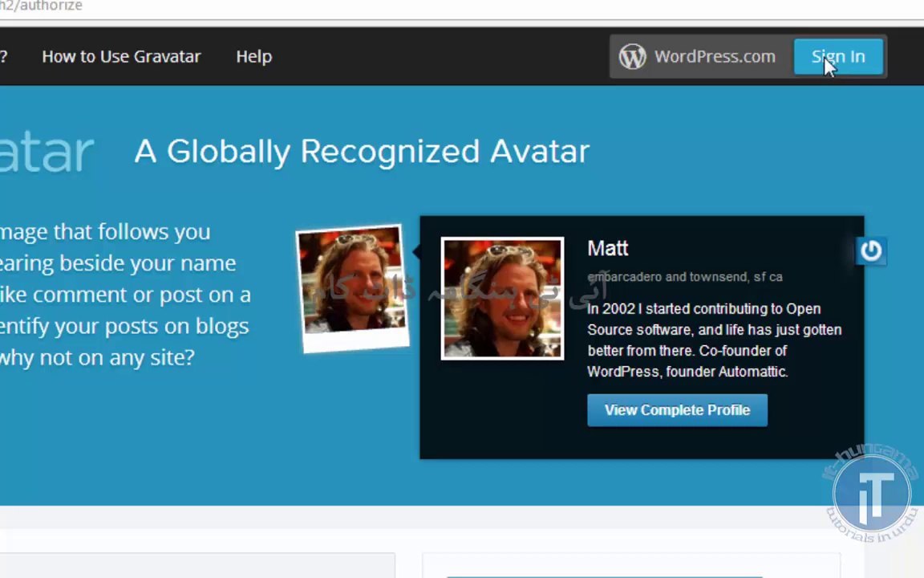Screen dimensions: 924x578
Task: Open How to Use Gravatar menu
Action: (121, 57)
